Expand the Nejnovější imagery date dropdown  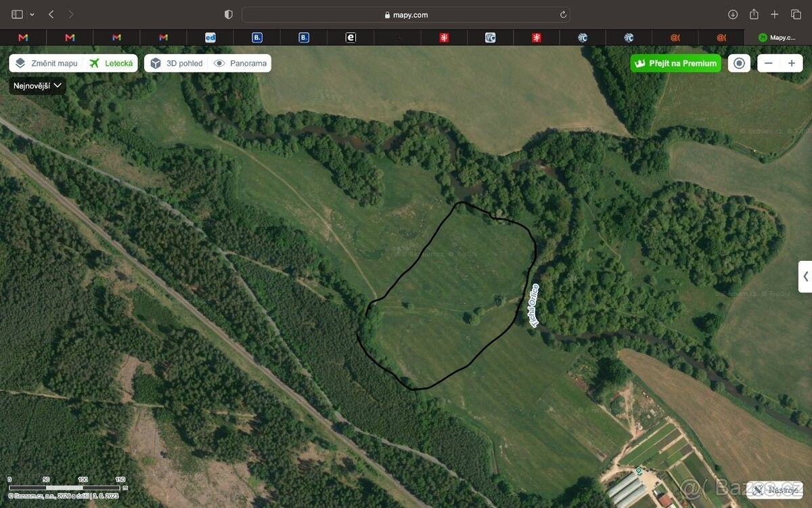(38, 85)
